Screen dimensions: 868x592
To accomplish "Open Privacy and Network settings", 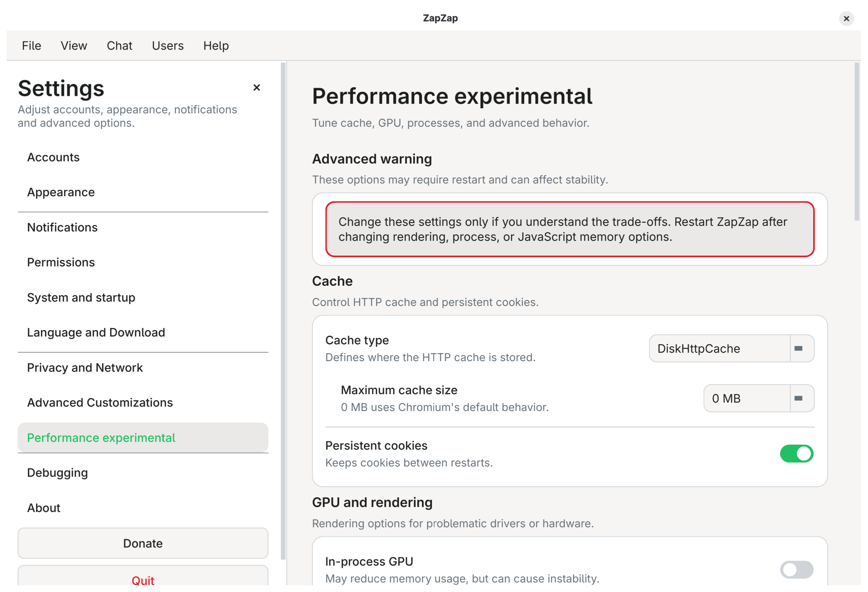I will tap(143, 368).
